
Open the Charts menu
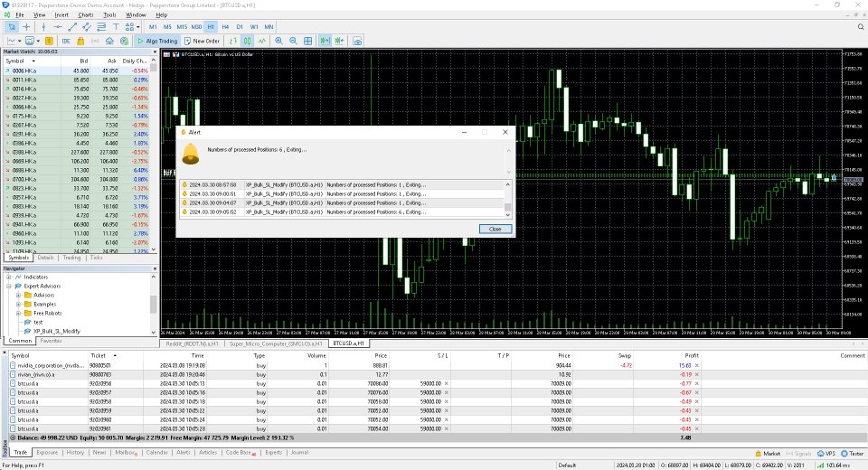(85, 15)
